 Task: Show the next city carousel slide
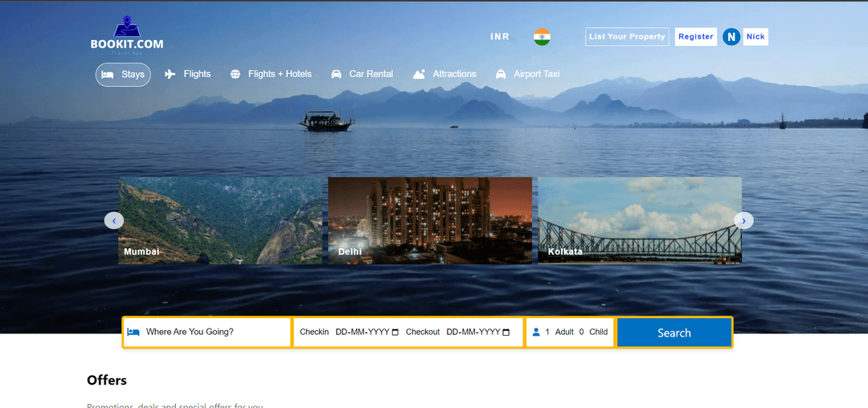coord(743,220)
